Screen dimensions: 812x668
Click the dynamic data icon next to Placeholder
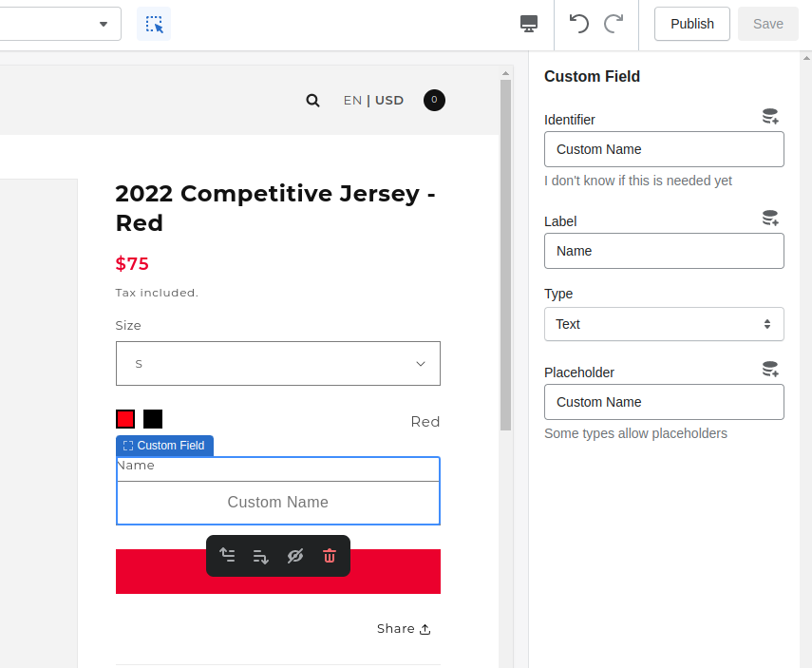point(770,369)
